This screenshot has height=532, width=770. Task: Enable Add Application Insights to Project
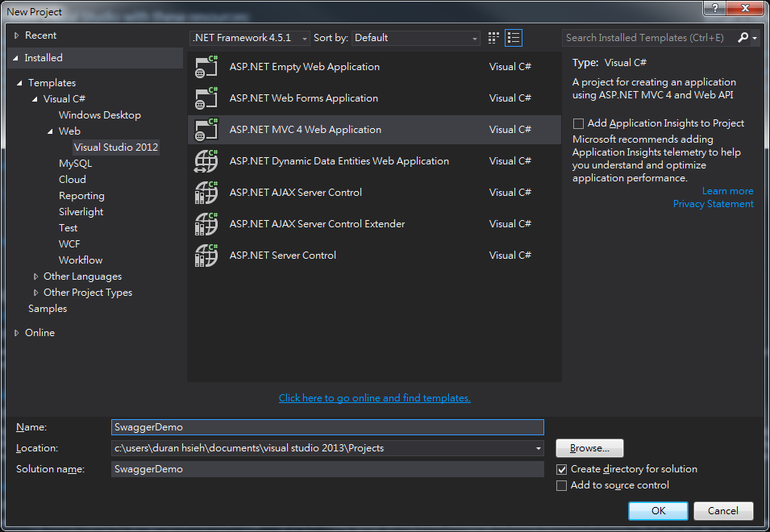click(578, 123)
